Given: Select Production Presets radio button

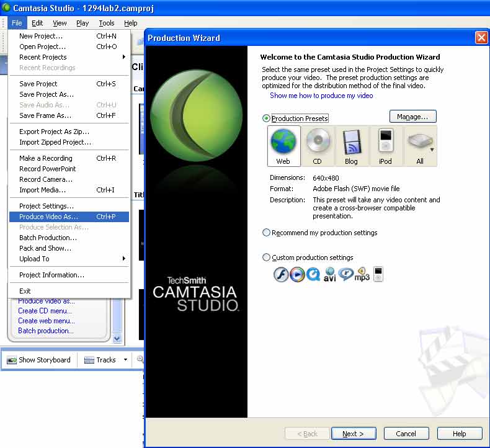Looking at the screenshot, I should click(266, 119).
